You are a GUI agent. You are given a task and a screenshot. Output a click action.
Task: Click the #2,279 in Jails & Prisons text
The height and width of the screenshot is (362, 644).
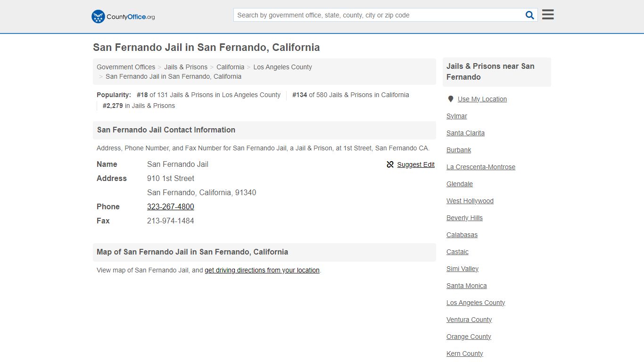point(139,106)
